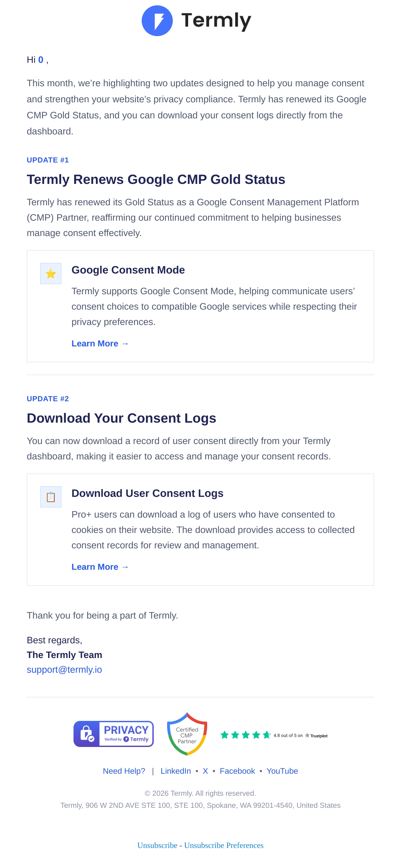Click the Termly logo icon at top
The width and height of the screenshot is (401, 868).
pyautogui.click(x=157, y=21)
